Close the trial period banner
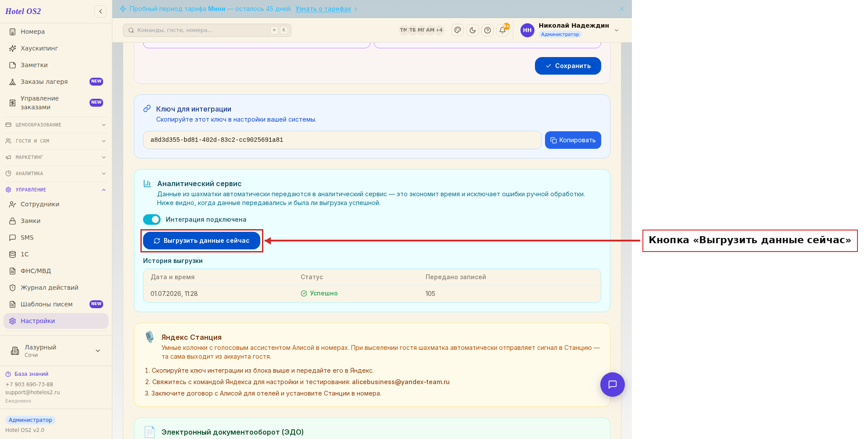 pyautogui.click(x=622, y=9)
